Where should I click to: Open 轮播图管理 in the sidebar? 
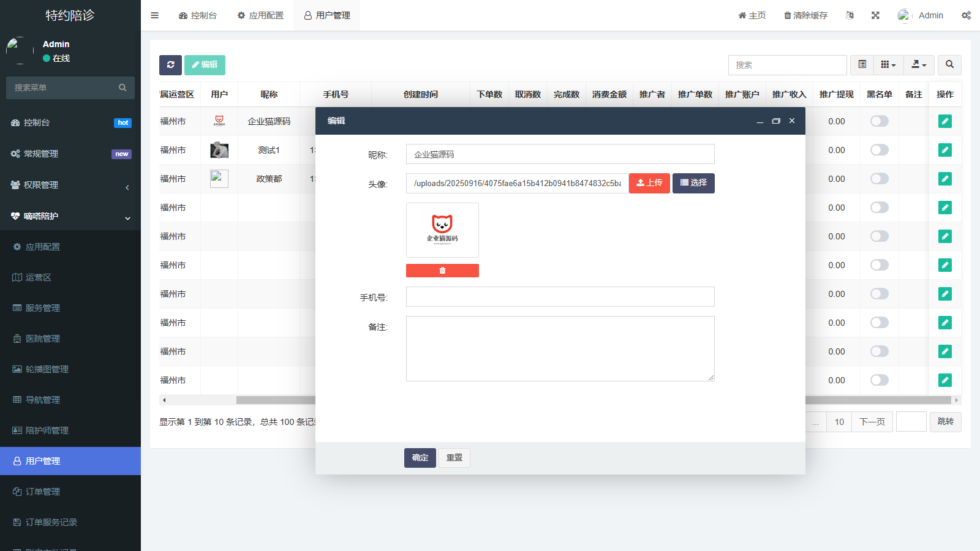pos(70,369)
